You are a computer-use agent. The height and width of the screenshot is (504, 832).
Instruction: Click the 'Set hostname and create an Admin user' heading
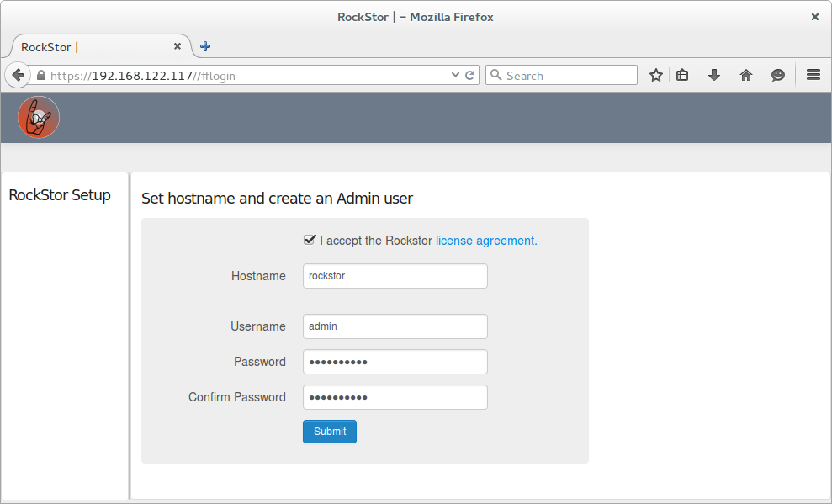click(277, 199)
